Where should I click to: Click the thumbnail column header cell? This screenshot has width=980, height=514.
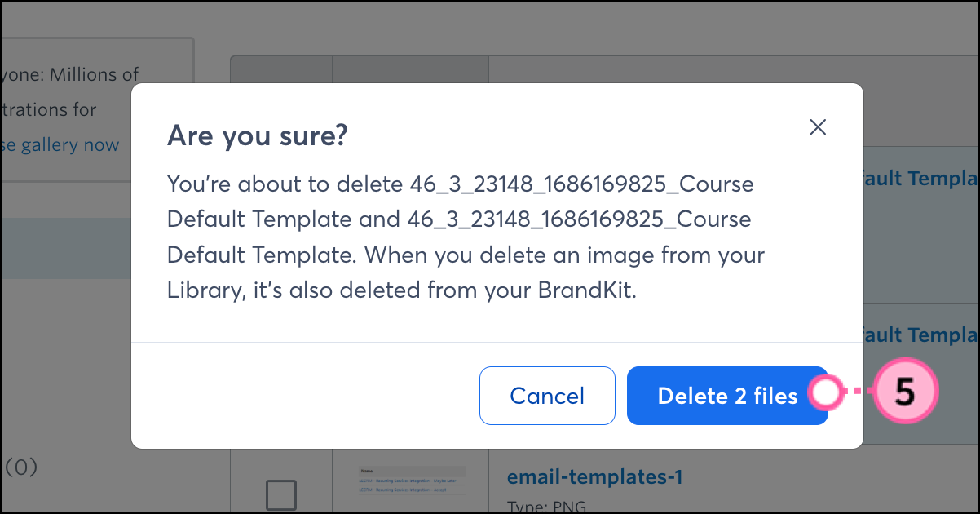tap(410, 69)
